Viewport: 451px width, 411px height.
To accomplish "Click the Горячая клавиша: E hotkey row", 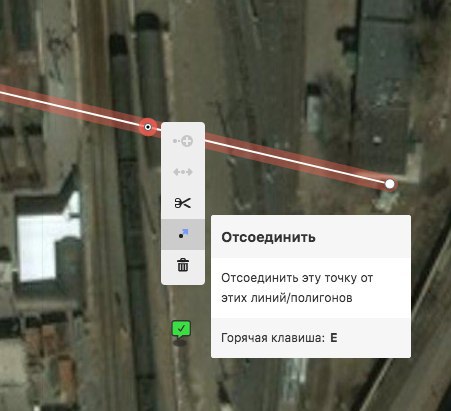I will click(311, 338).
